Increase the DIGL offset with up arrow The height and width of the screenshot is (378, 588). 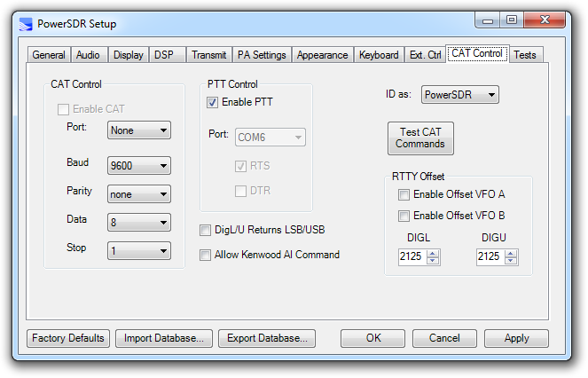point(433,254)
